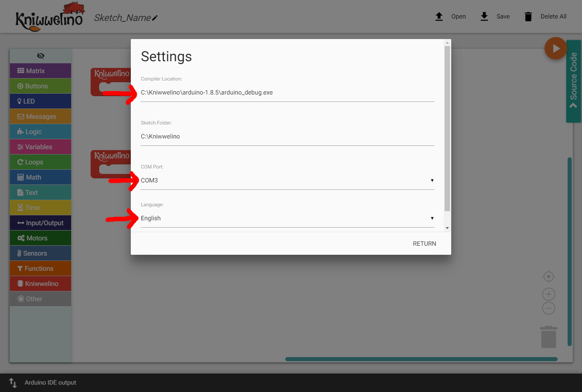Select the Logic block category
Viewport: 582px width, 392px height.
tap(40, 131)
